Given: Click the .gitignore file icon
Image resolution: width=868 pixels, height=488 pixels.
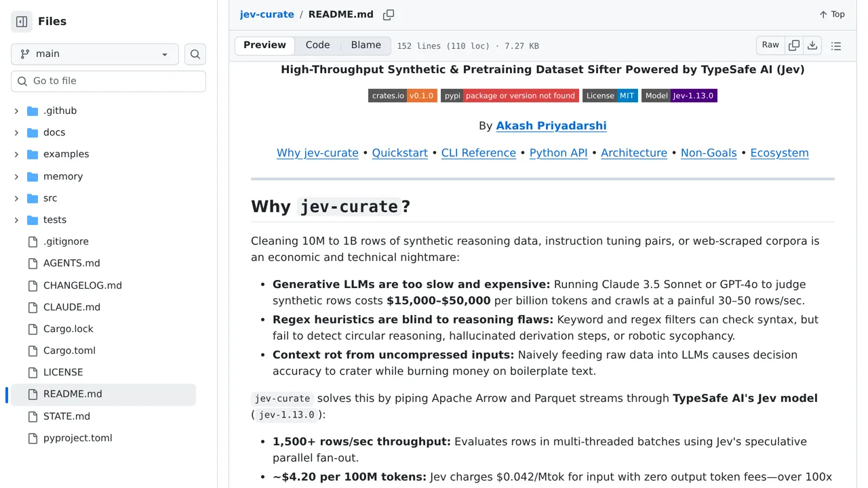Looking at the screenshot, I should pos(33,242).
